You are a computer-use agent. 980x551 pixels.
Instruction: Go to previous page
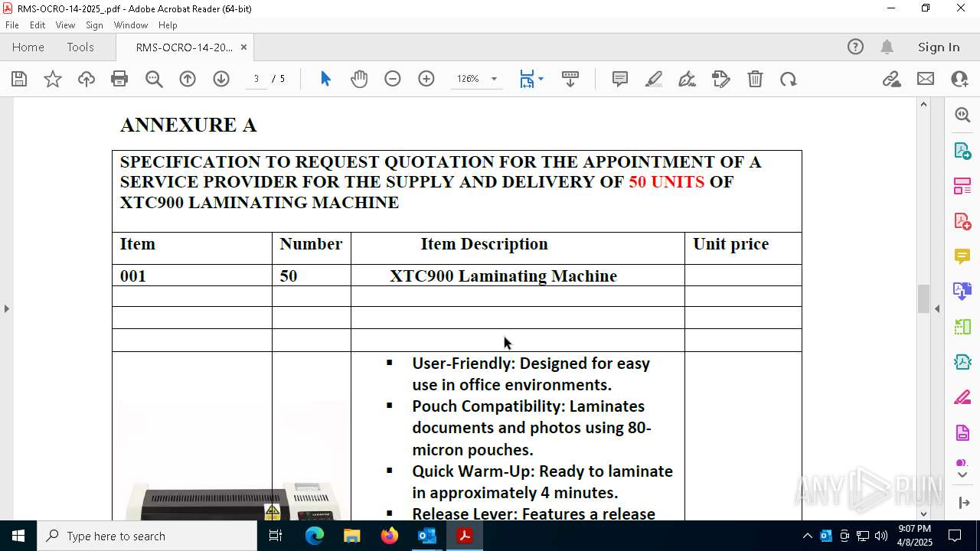click(x=188, y=79)
